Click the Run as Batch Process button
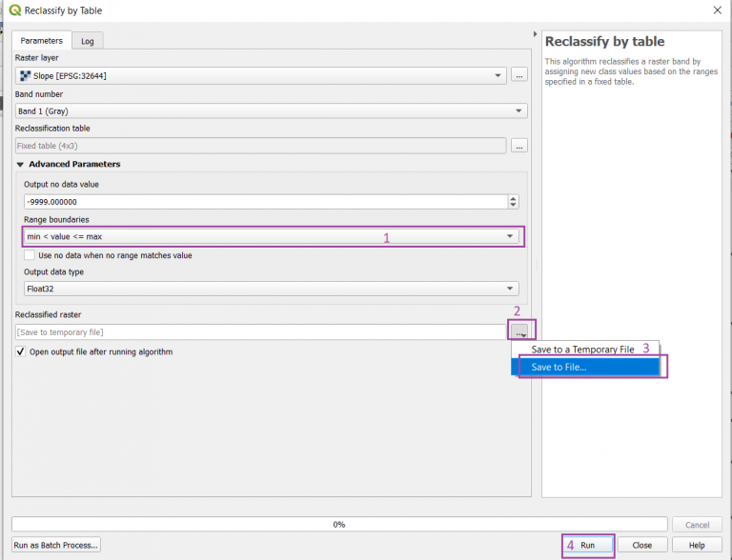 point(55,546)
